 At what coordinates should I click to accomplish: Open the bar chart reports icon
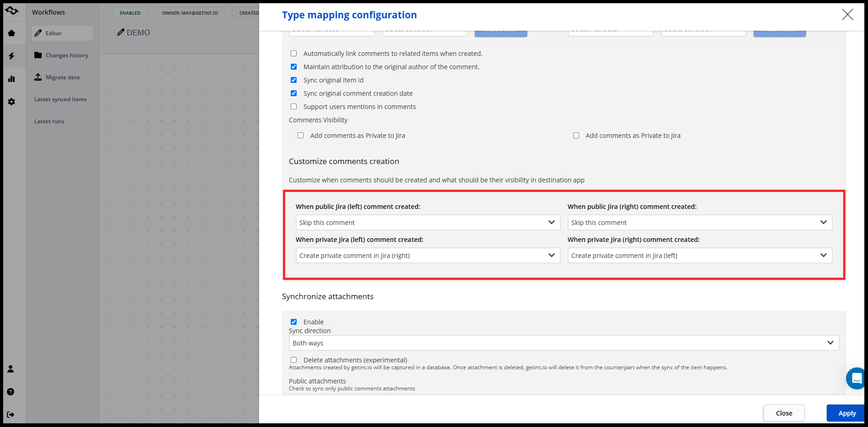[x=11, y=79]
